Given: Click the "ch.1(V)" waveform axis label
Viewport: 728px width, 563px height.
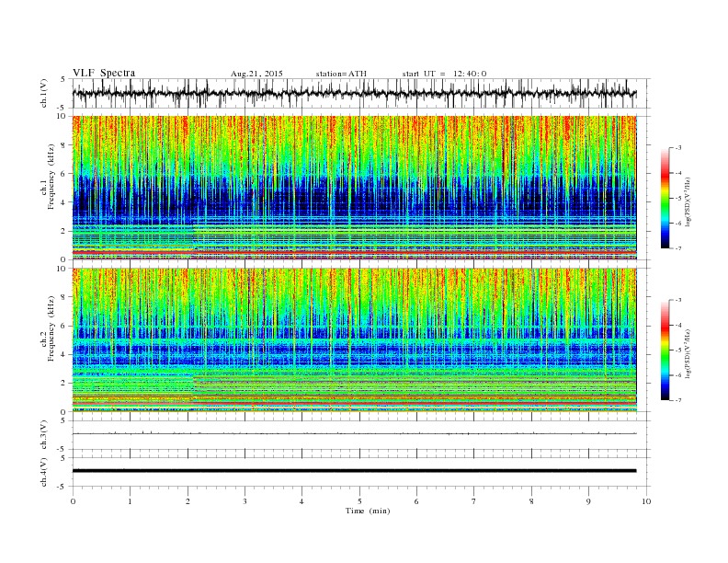Looking at the screenshot, I should (x=43, y=93).
